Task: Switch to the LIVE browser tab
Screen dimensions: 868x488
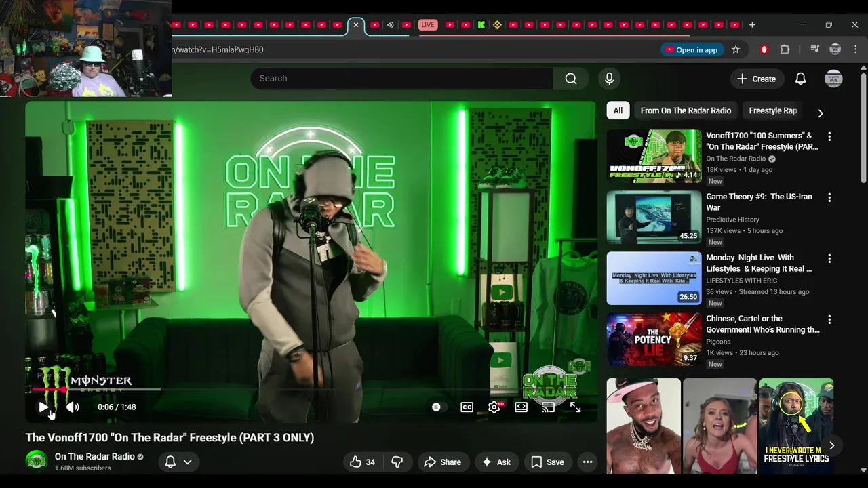Action: point(427,25)
